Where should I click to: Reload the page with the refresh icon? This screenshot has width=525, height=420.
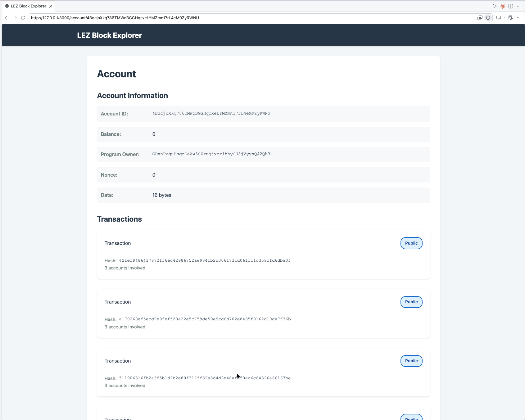(x=23, y=18)
